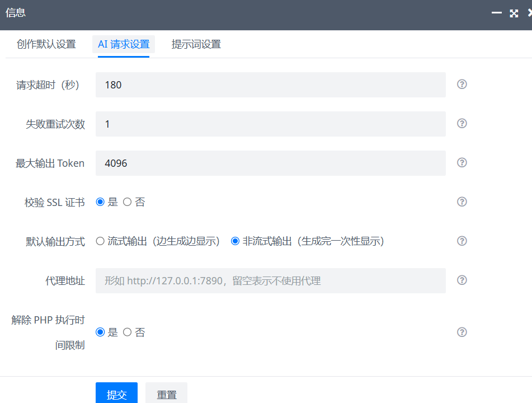Open help icon for 最大输出 Token
Image resolution: width=532 pixels, height=403 pixels.
pyautogui.click(x=462, y=163)
